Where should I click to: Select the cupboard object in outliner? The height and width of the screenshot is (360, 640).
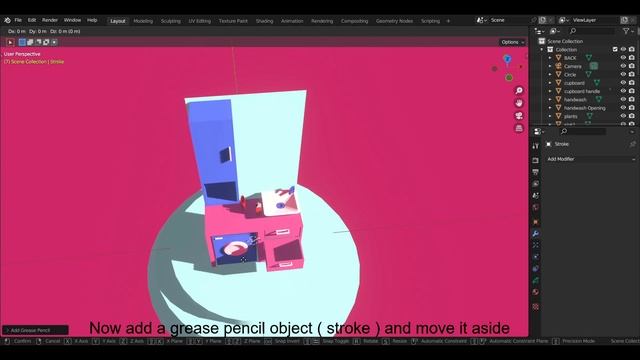pos(574,83)
